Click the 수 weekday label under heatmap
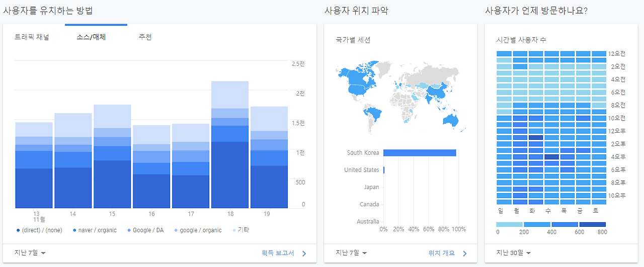644x267 pixels. [x=548, y=211]
